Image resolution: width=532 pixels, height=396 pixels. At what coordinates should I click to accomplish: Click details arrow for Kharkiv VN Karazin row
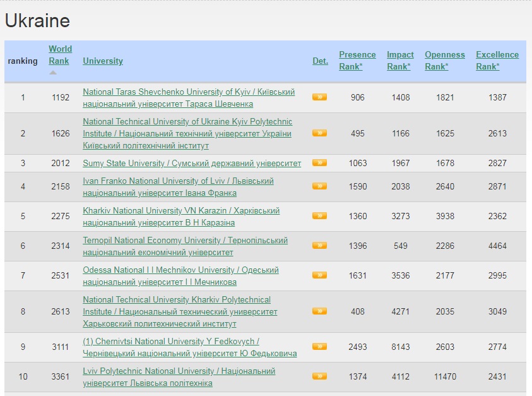tap(319, 215)
